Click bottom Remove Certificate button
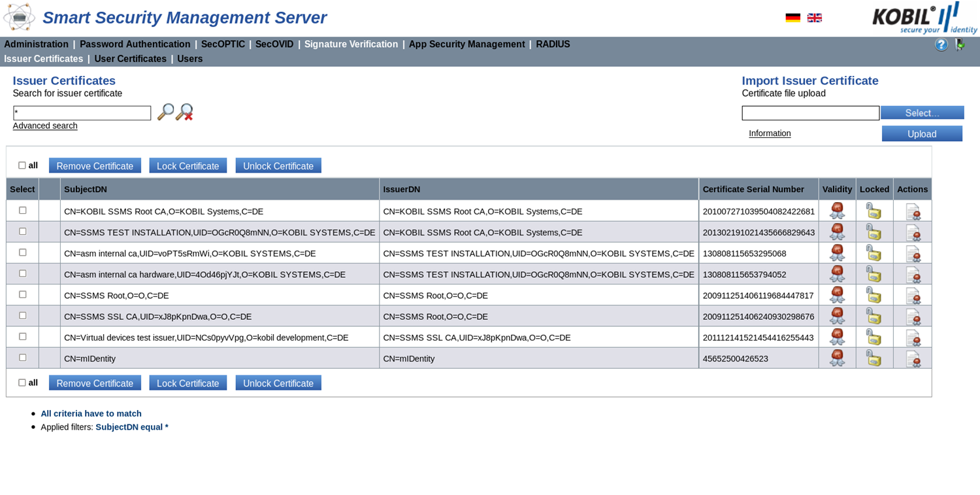The width and height of the screenshot is (980, 495). click(95, 383)
